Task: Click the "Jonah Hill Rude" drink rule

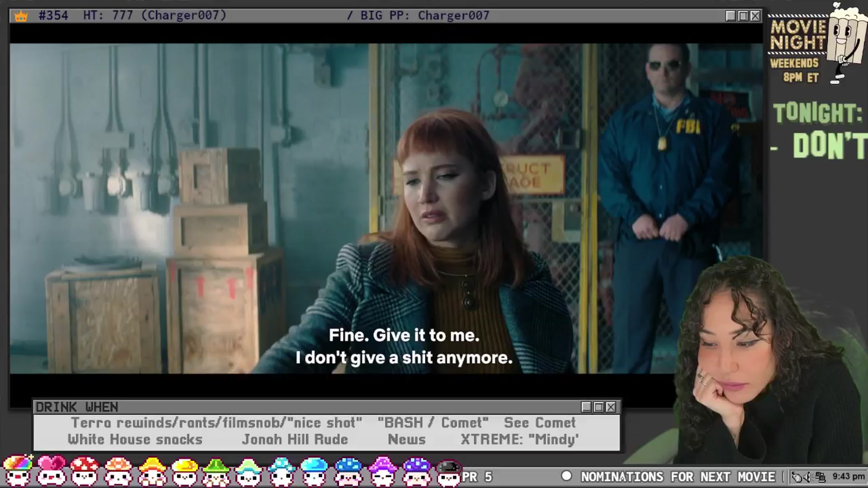Action: tap(295, 439)
